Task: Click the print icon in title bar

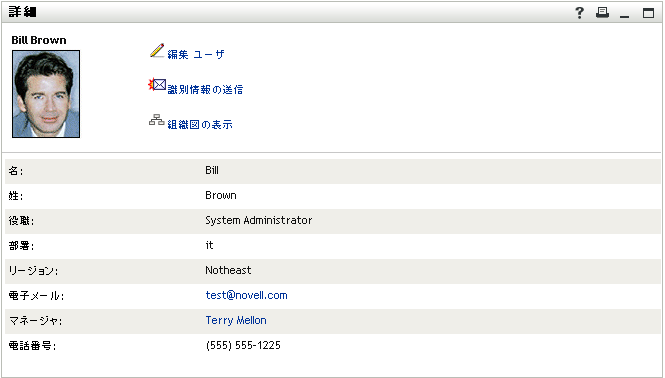Action: pos(602,13)
